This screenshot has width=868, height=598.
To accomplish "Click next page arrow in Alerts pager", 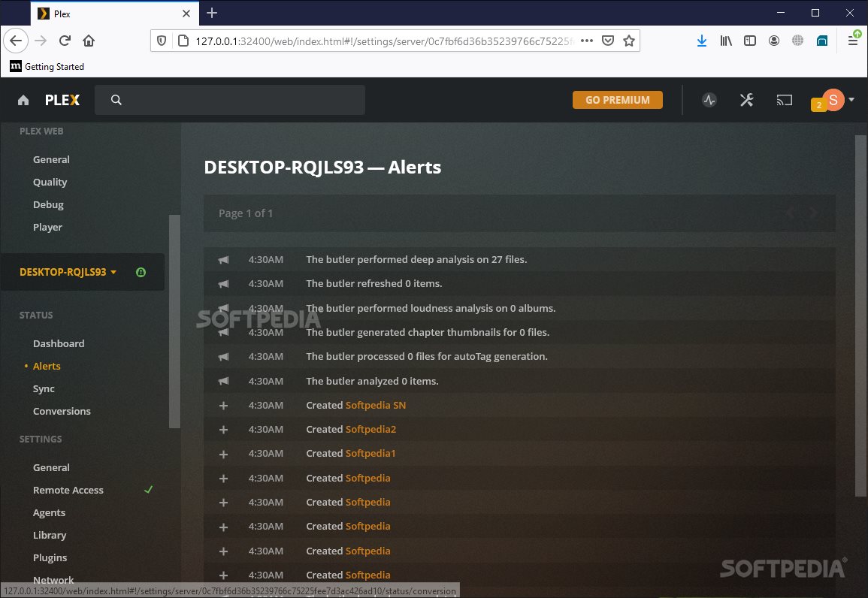I will click(813, 213).
